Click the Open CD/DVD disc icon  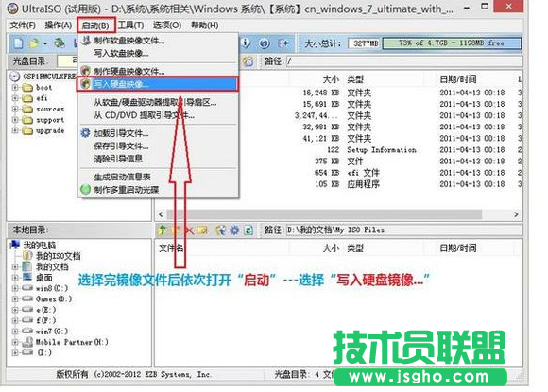coord(60,43)
